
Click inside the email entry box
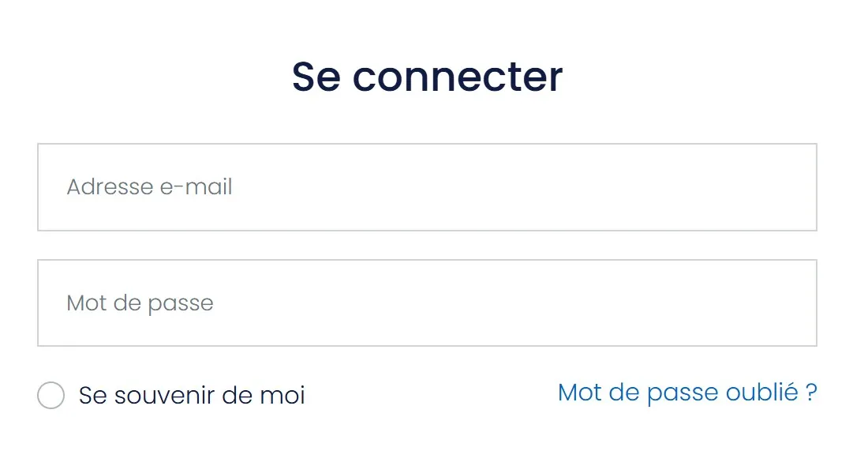coord(427,187)
